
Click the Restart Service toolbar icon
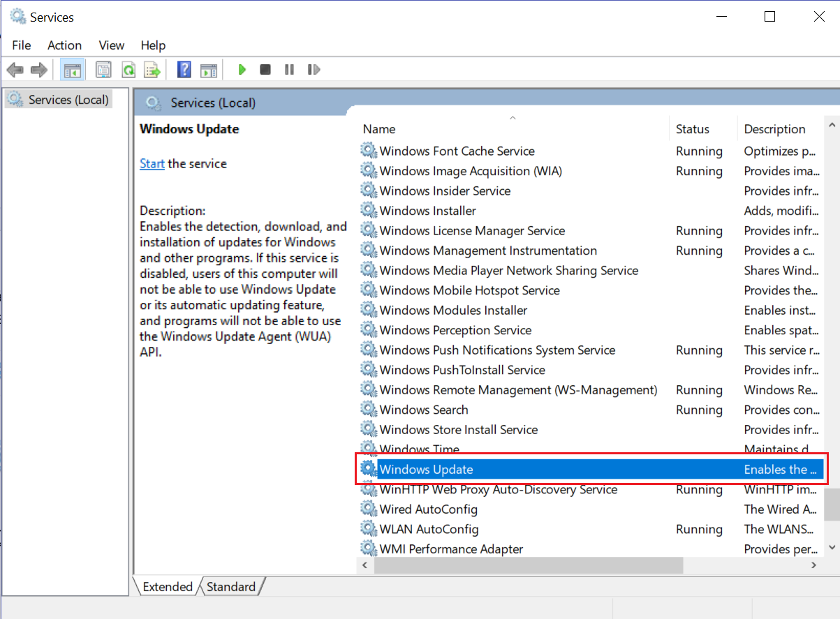click(314, 70)
